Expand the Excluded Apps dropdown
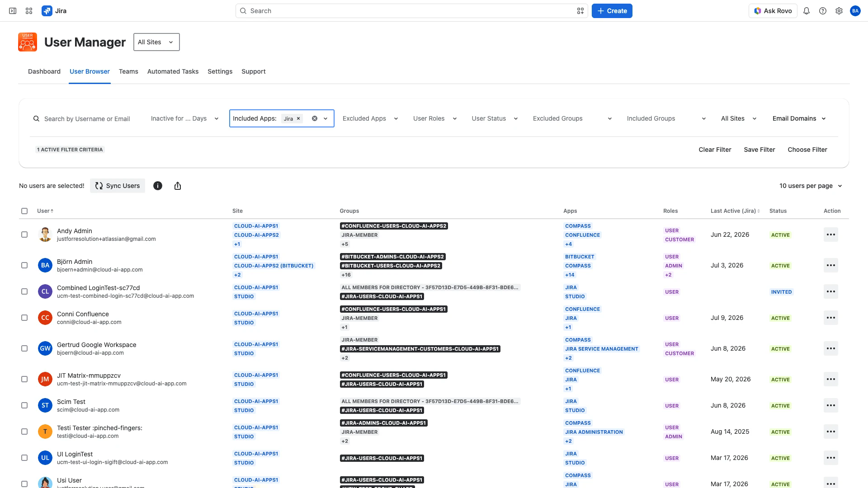This screenshot has width=868, height=488. (x=370, y=118)
